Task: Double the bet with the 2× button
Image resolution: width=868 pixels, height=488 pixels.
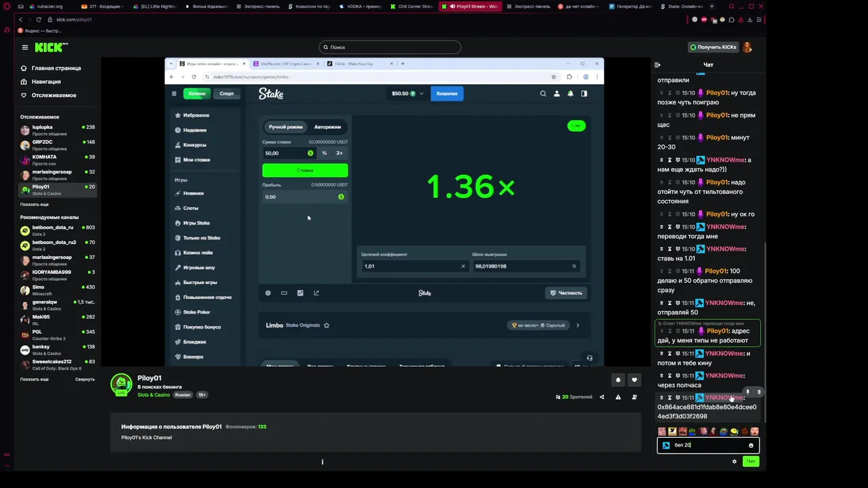Action: point(340,153)
